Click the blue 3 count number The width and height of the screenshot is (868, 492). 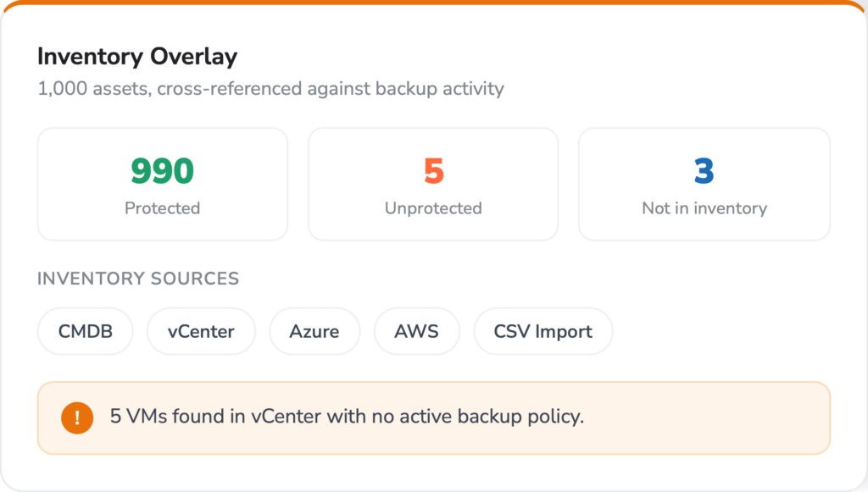pyautogui.click(x=704, y=171)
